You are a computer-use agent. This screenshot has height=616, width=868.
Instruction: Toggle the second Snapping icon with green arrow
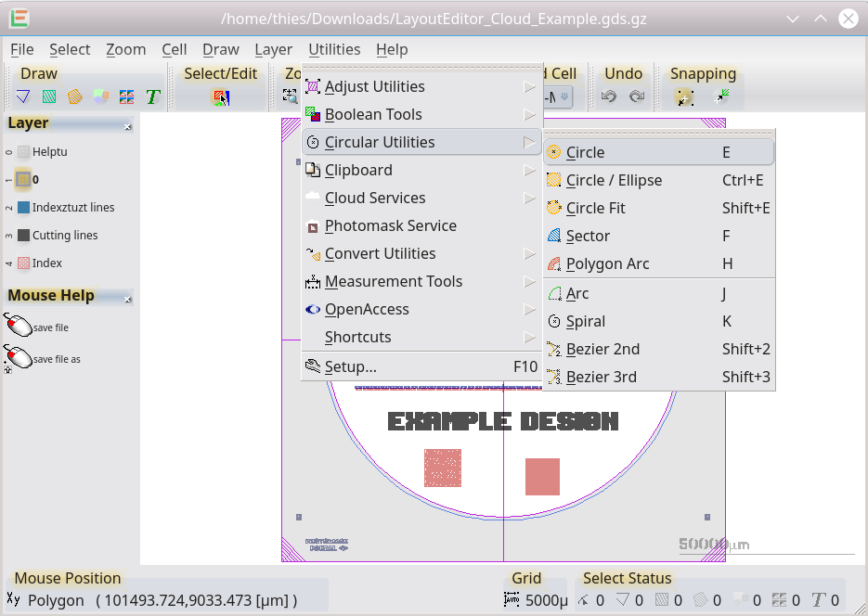[721, 96]
